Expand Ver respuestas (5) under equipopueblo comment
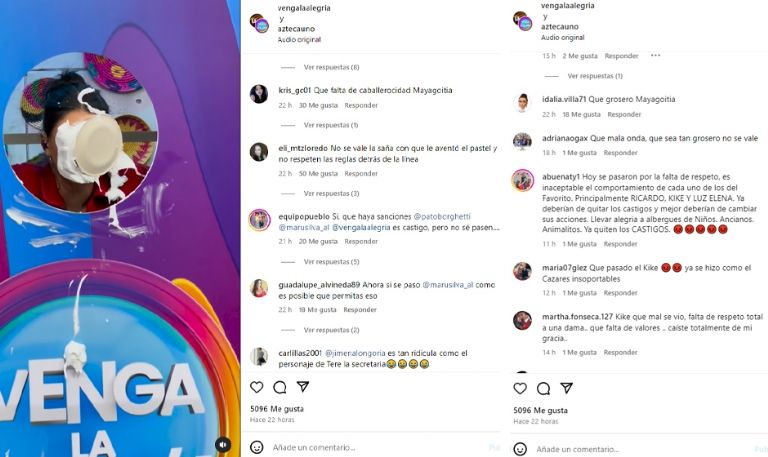768x457 pixels. click(x=332, y=262)
